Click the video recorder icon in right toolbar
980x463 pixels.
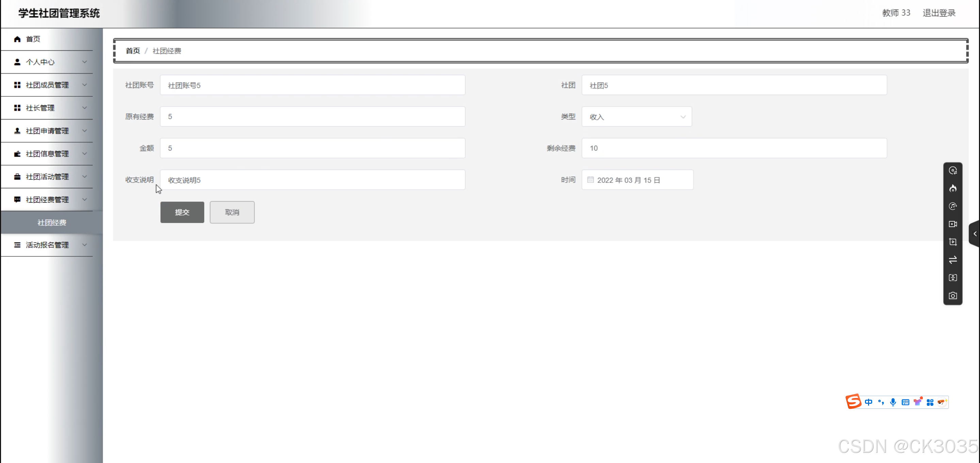coord(953,224)
